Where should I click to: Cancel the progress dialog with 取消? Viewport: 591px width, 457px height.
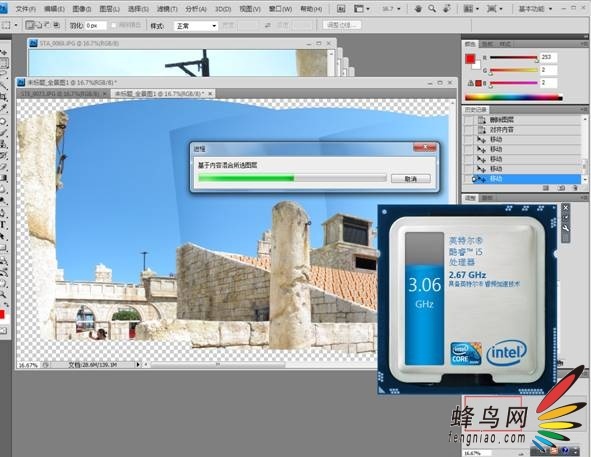[x=410, y=178]
